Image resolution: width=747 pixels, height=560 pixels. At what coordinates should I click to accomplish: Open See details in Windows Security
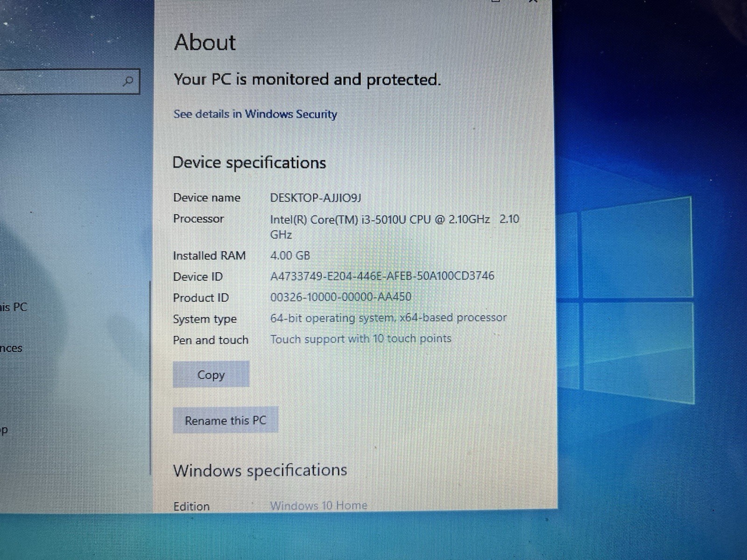click(x=255, y=114)
